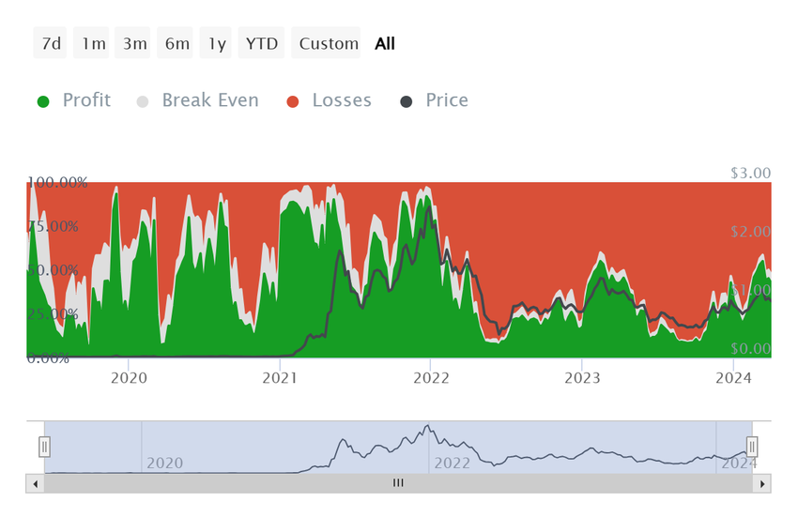The width and height of the screenshot is (798, 532).
Task: Click the scrollbar right arrow
Action: 762,484
